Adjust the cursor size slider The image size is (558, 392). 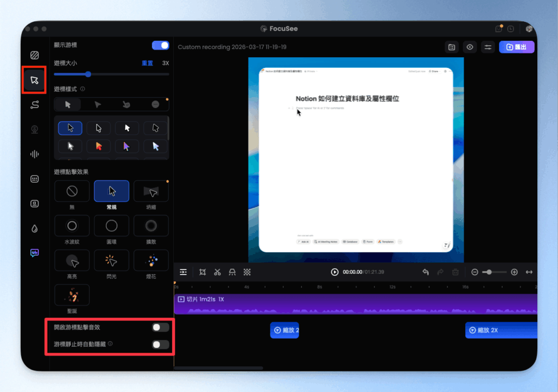[89, 74]
